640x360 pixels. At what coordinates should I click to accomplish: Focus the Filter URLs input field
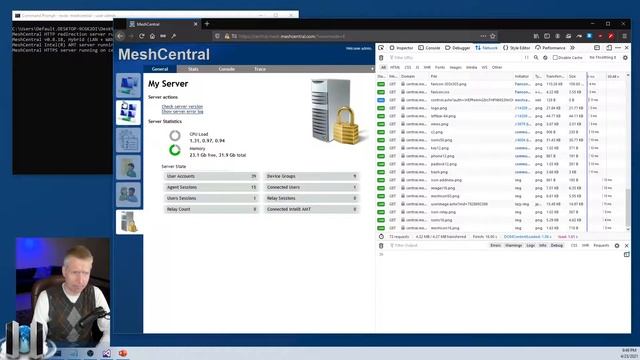click(x=455, y=58)
